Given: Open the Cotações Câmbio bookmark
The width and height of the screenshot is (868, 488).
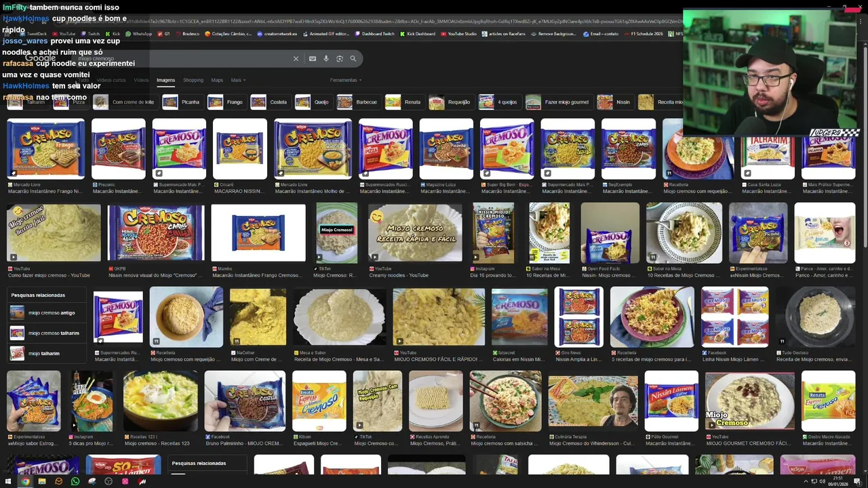Looking at the screenshot, I should tap(229, 34).
